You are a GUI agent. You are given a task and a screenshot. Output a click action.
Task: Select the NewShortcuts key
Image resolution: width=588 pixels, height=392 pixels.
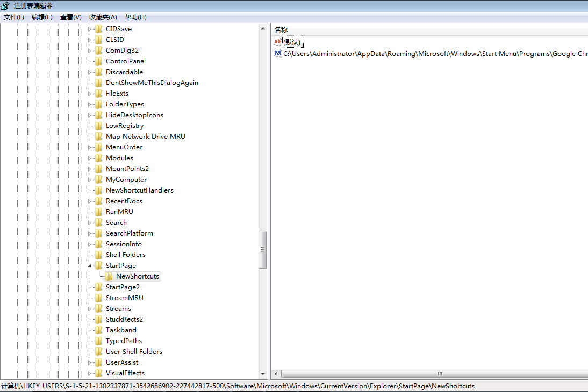pyautogui.click(x=137, y=276)
